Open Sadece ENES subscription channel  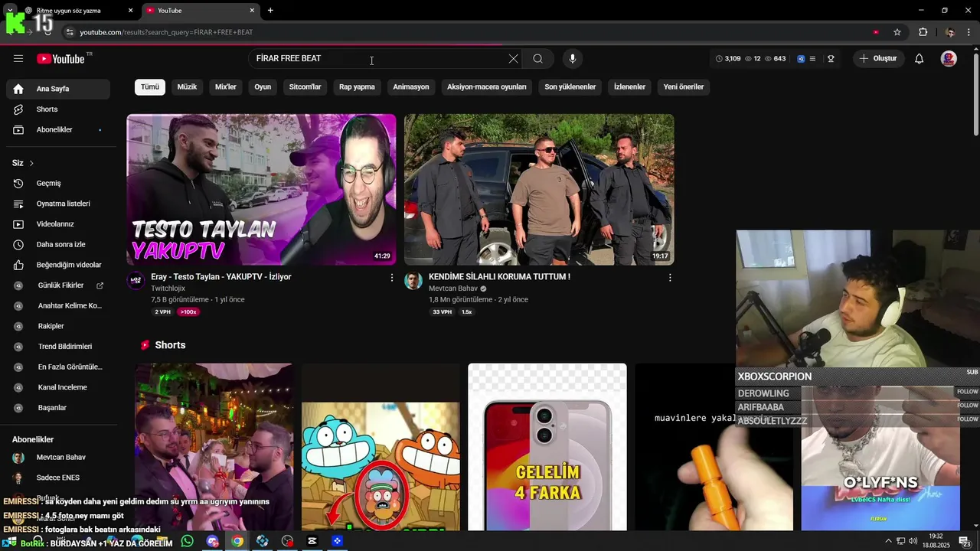click(x=58, y=478)
